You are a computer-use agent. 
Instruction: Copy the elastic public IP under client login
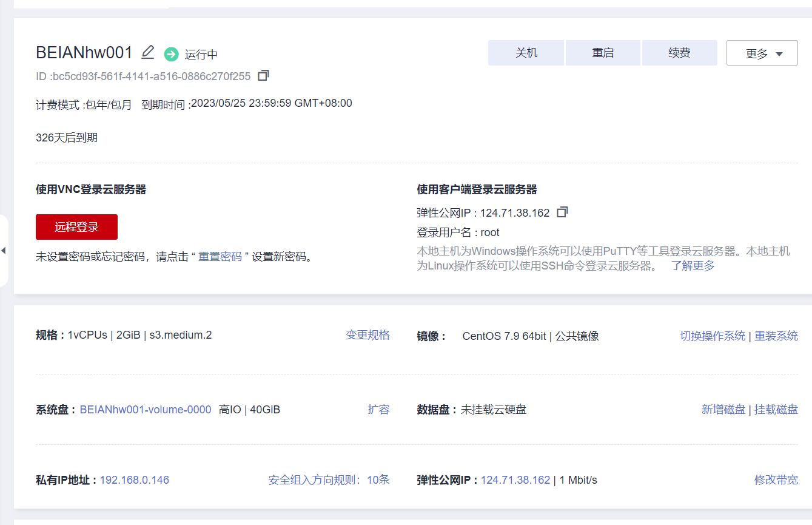562,212
